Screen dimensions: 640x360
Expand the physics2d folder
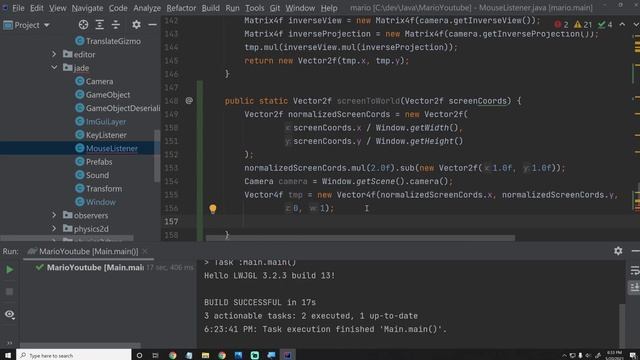[54, 228]
